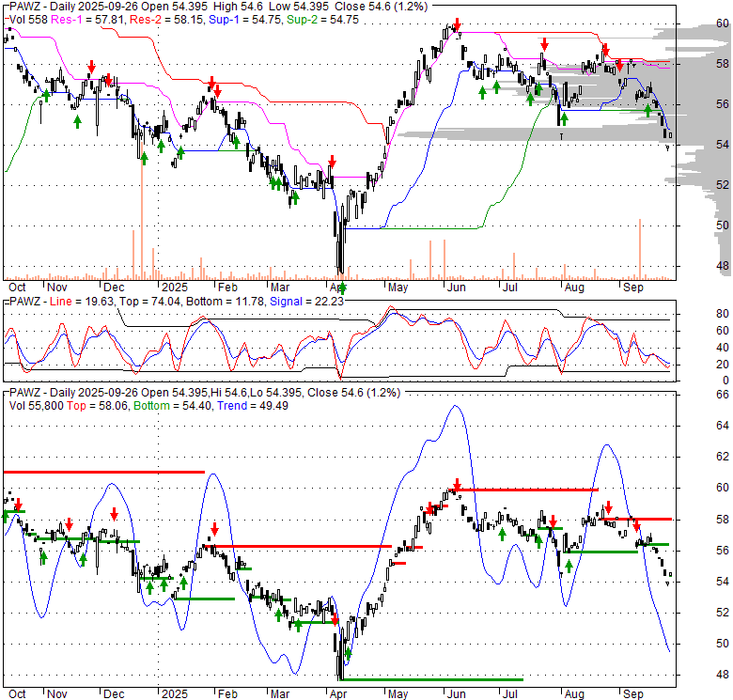This screenshot has height=700, width=733.
Task: Click the Nov label on top chart axis
Action: point(57,288)
